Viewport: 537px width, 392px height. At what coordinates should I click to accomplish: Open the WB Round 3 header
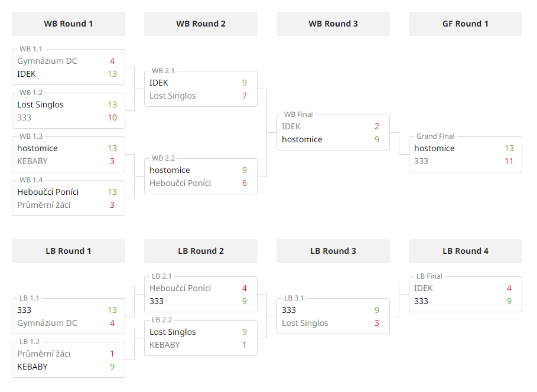coord(333,24)
